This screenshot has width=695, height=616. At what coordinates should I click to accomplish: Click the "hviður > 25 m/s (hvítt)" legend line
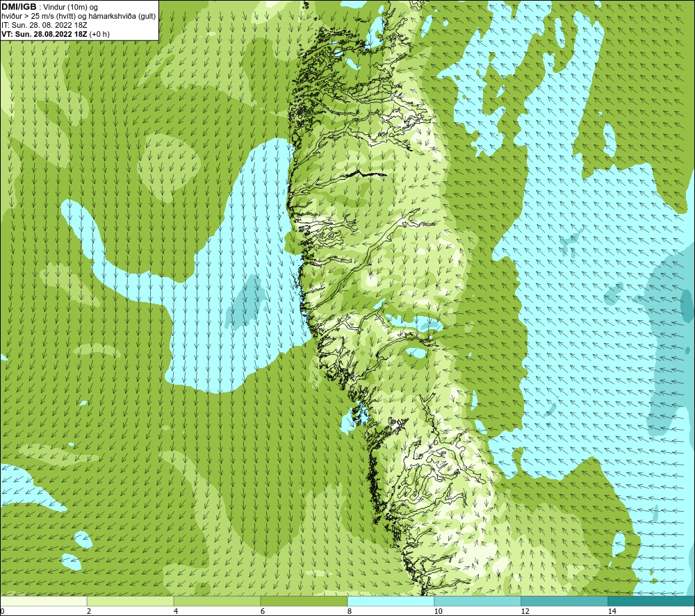(79, 16)
